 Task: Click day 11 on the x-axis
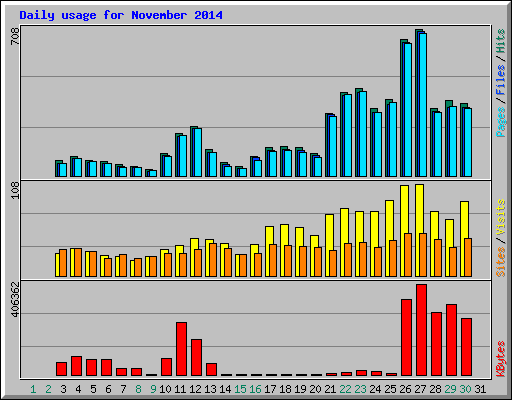pos(180,389)
